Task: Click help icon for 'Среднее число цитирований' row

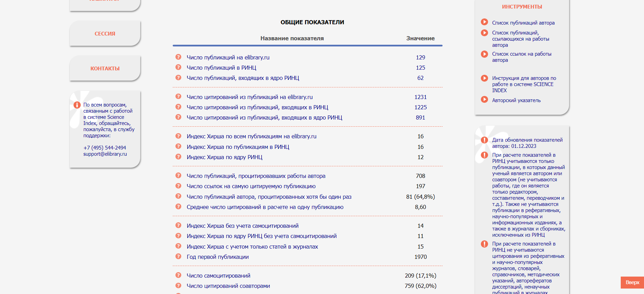Action: click(178, 207)
